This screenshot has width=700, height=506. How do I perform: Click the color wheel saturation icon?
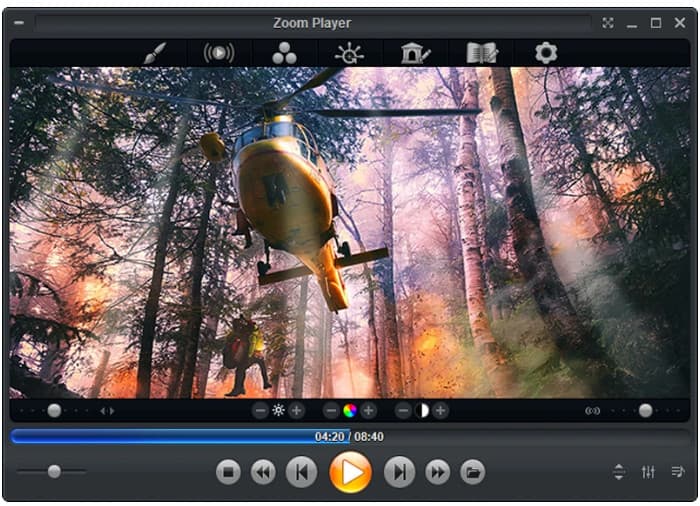[350, 410]
